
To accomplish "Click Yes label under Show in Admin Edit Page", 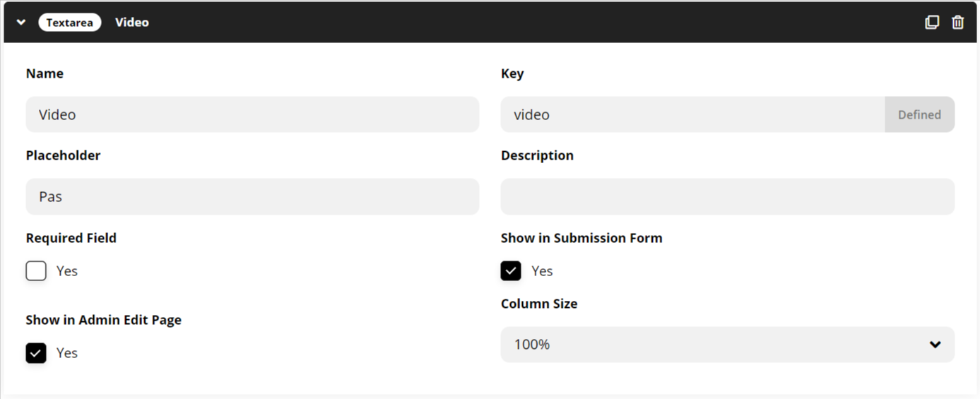I will click(x=67, y=353).
